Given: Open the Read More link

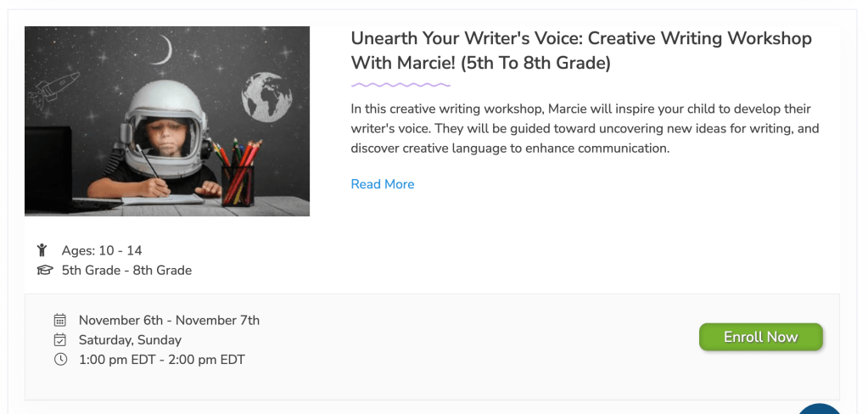Looking at the screenshot, I should (383, 184).
